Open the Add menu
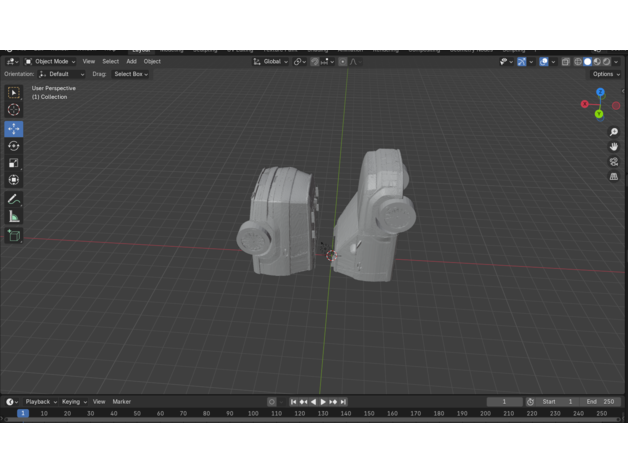628x472 pixels. (x=131, y=62)
